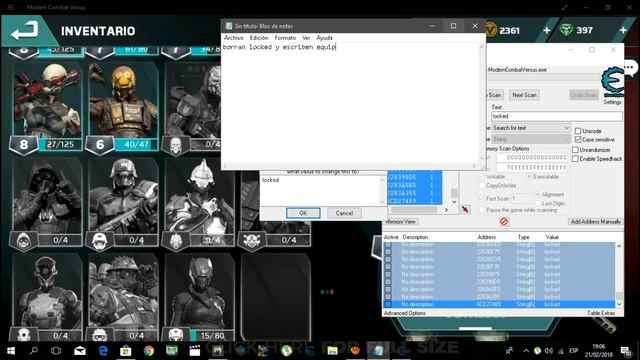Toggle the Fast Scan checkbox
The width and height of the screenshot is (640, 360).
pyautogui.click(x=482, y=198)
